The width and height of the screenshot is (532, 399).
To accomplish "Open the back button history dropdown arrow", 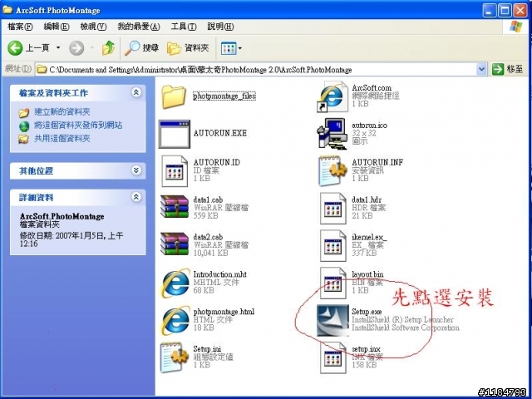I will click(58, 48).
